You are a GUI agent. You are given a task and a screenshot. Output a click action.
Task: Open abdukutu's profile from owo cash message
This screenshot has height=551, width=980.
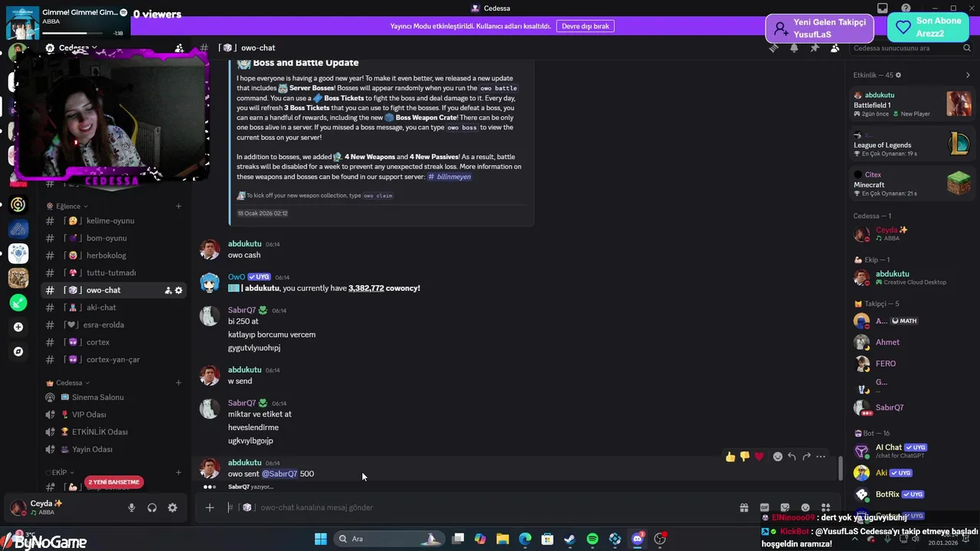click(x=244, y=243)
